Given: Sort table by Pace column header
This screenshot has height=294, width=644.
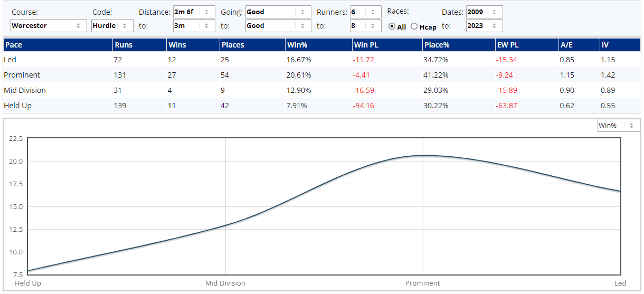Looking at the screenshot, I should click(14, 45).
